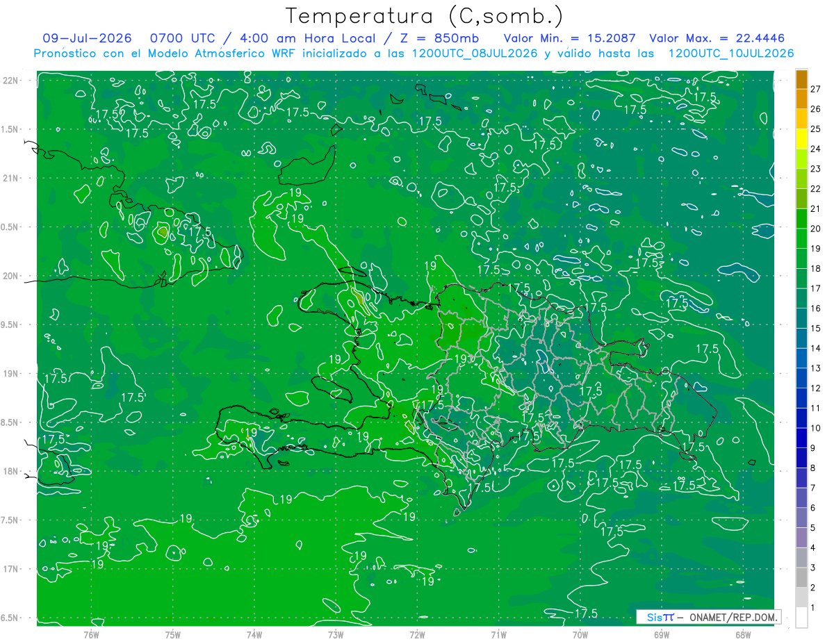Click color scale value "20"
This screenshot has height=644, width=834.
817,229
